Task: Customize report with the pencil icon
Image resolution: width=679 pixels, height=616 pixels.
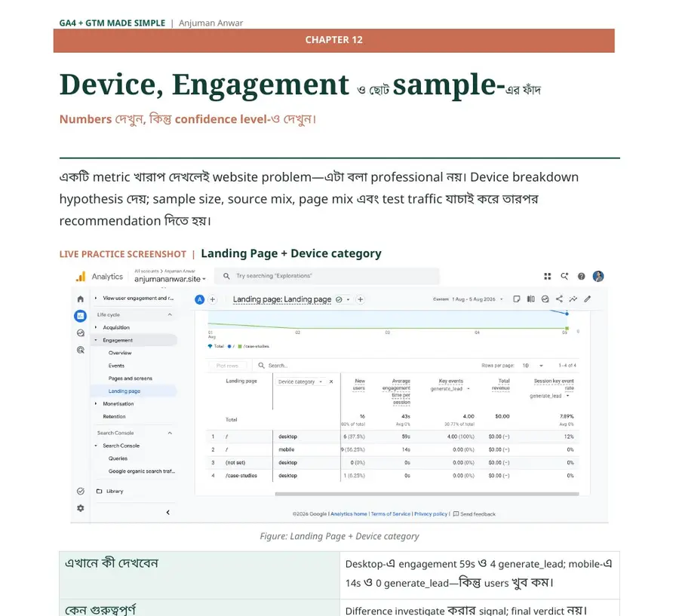Action: (x=588, y=299)
